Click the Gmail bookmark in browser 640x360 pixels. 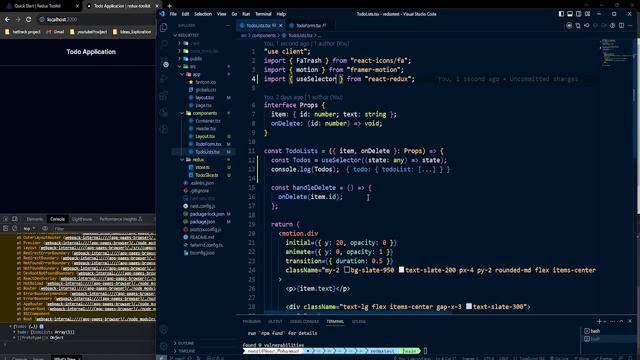[x=55, y=31]
